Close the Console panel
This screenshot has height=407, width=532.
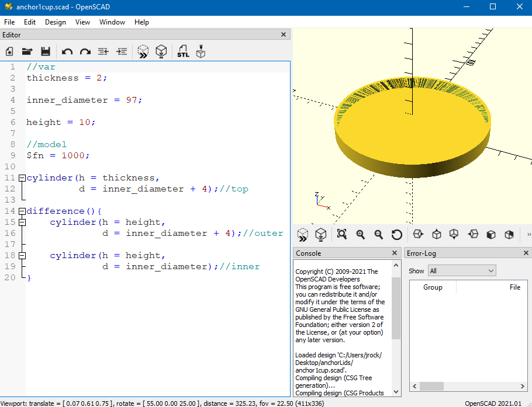(395, 253)
